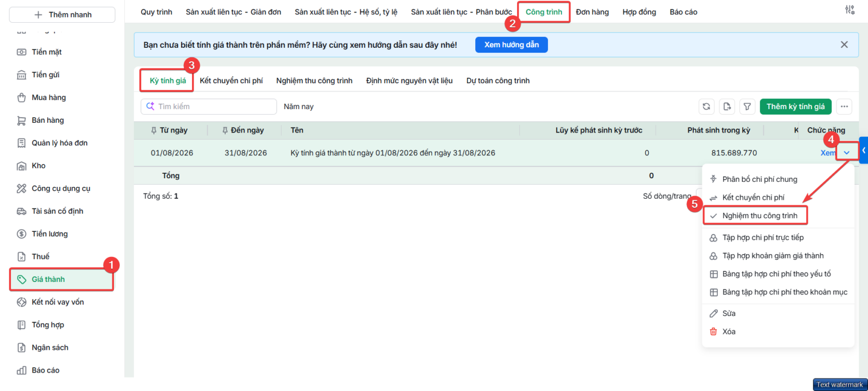Click the Thêm kỳ tính giá button
This screenshot has height=391, width=868.
click(795, 106)
